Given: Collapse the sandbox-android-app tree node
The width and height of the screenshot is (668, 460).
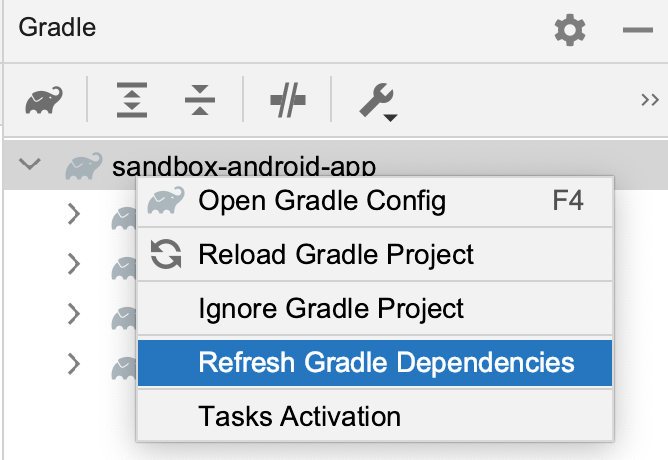Looking at the screenshot, I should point(30,164).
